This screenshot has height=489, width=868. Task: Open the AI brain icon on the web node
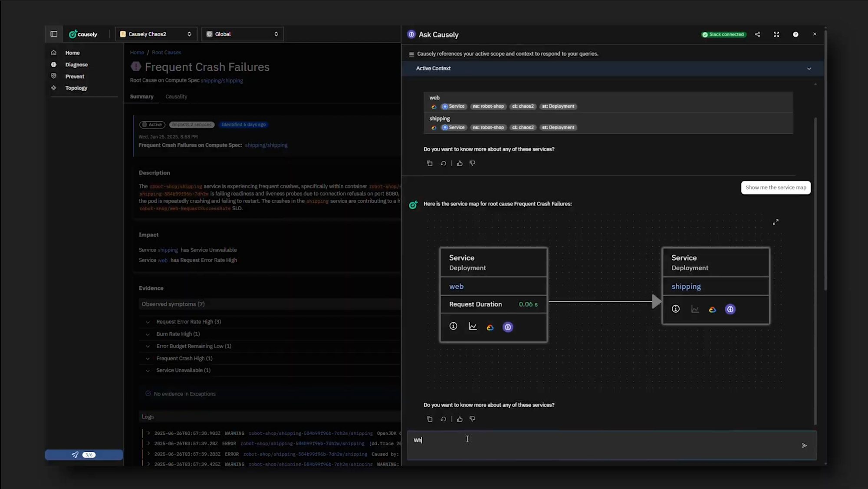(x=508, y=327)
